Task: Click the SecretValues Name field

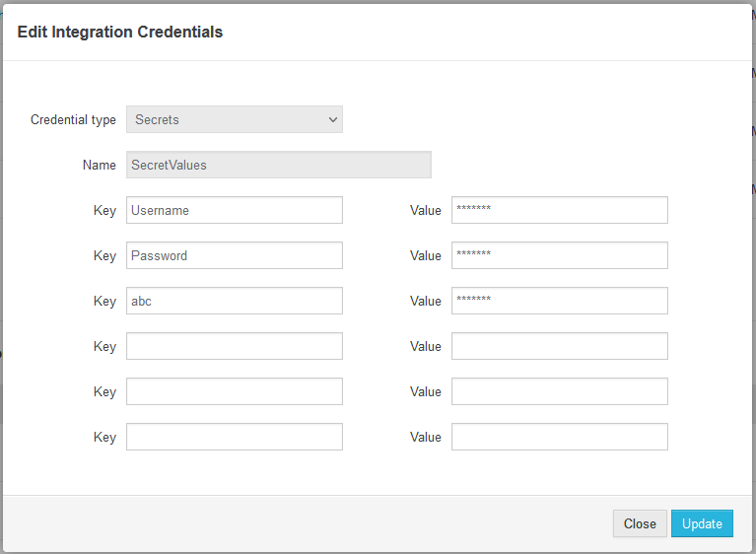Action: tap(278, 165)
